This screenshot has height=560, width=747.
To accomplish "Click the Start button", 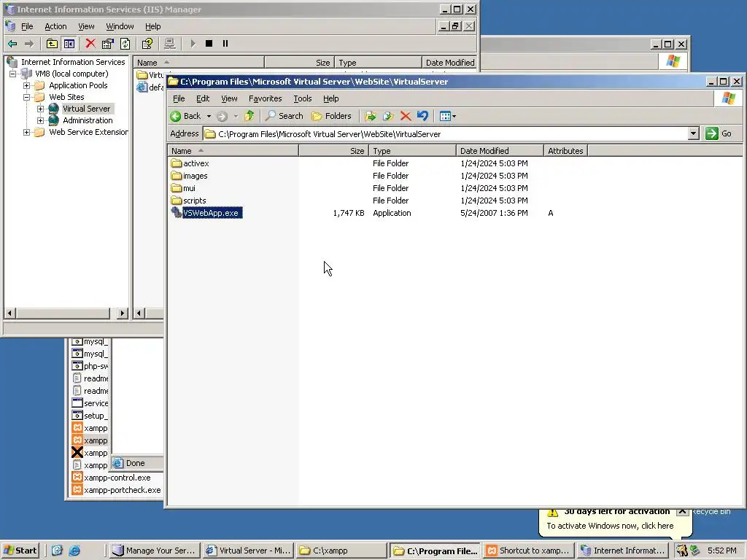I will pyautogui.click(x=20, y=551).
